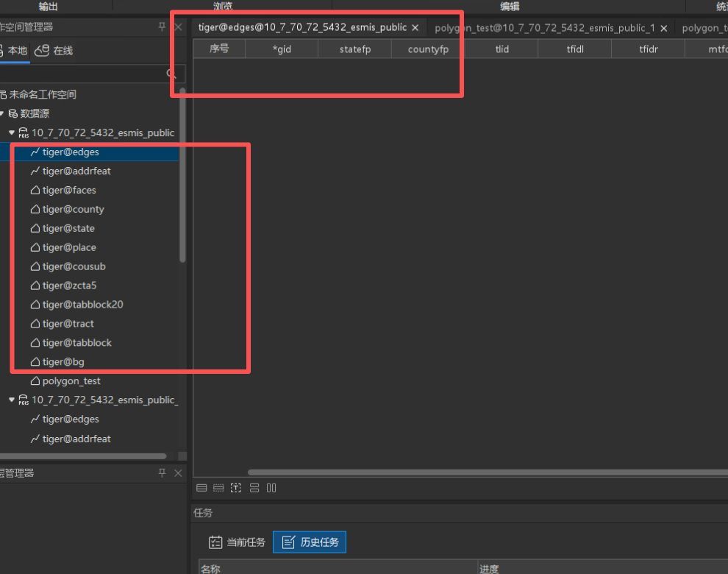Click the bracketed text icon below the table
Screen dimensions: 728x574
(236, 488)
